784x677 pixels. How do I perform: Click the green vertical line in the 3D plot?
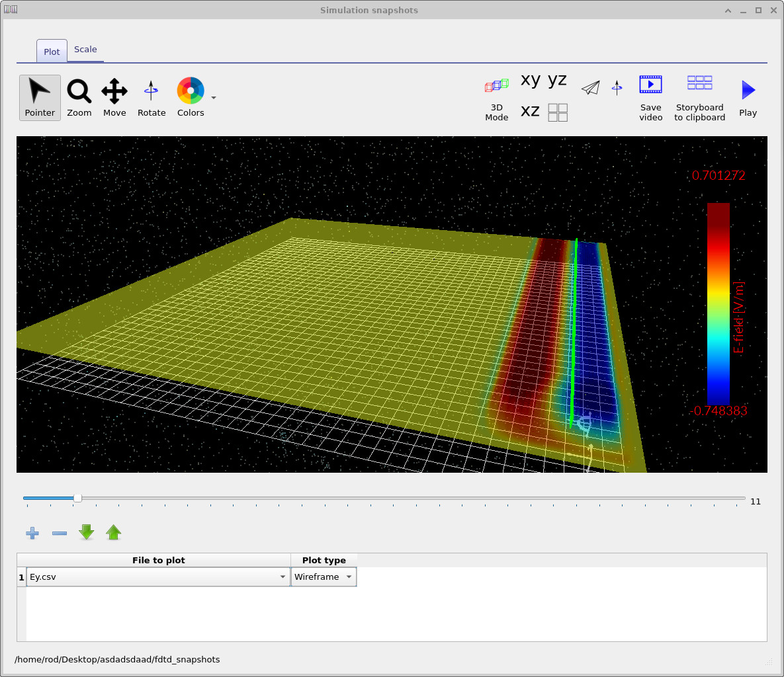tap(574, 333)
